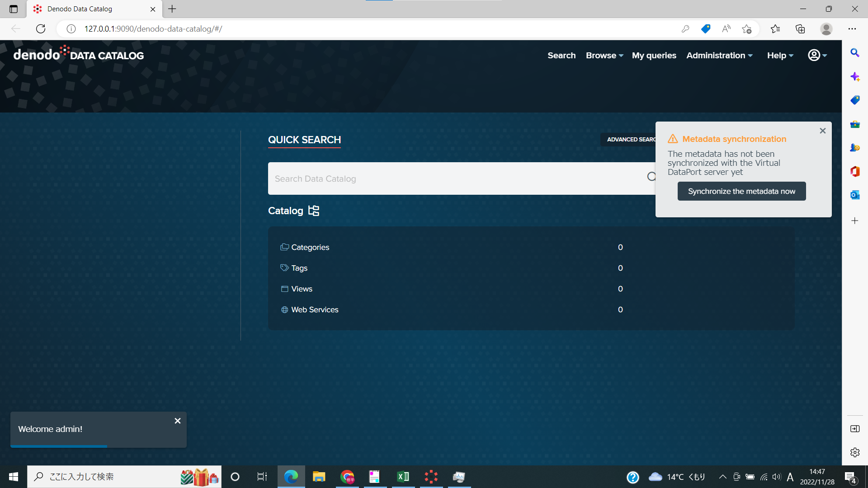Go to My queries

tap(654, 55)
